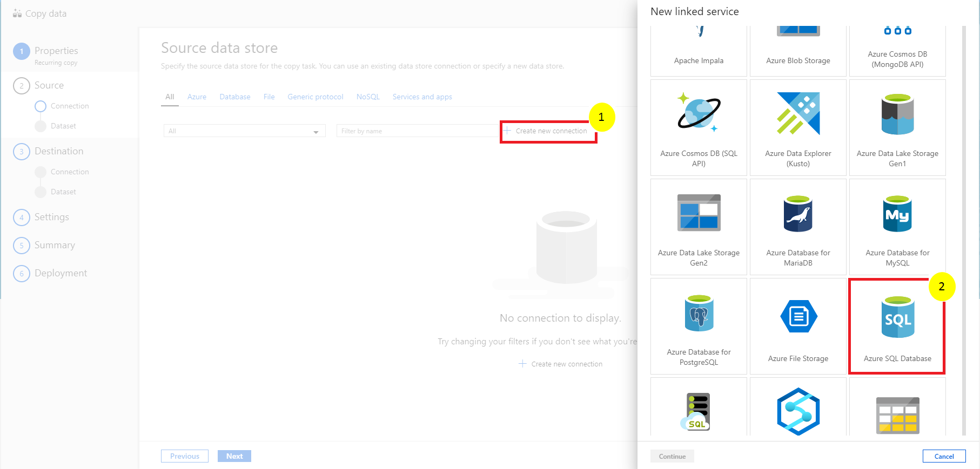Open the All filter dropdown
The height and width of the screenshot is (469, 980).
(x=244, y=131)
